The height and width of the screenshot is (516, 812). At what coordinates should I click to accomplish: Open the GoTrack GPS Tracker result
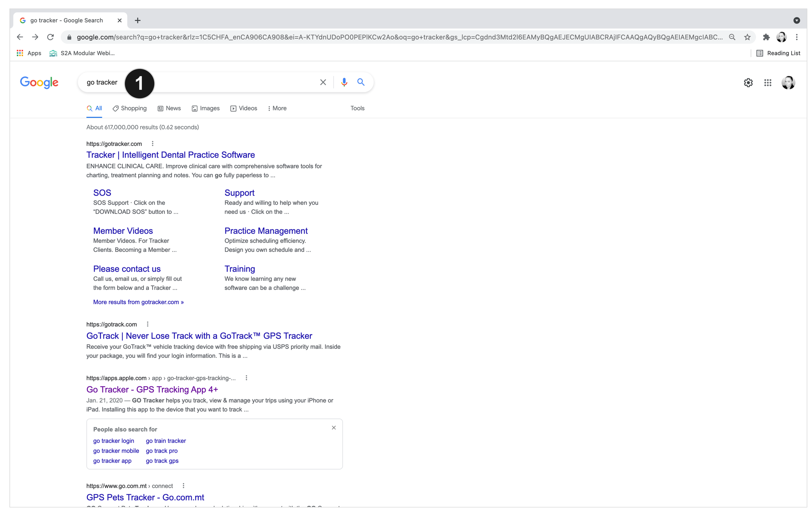click(x=199, y=336)
